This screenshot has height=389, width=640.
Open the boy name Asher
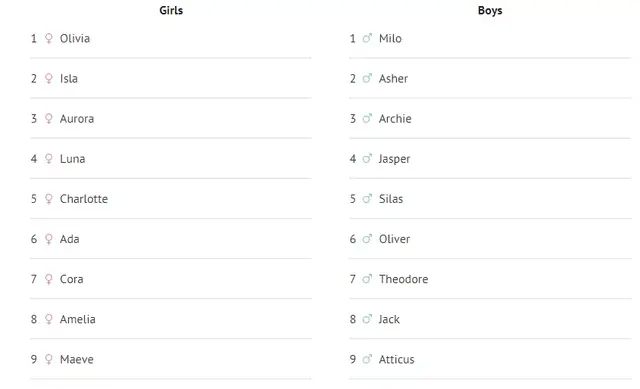pyautogui.click(x=393, y=78)
